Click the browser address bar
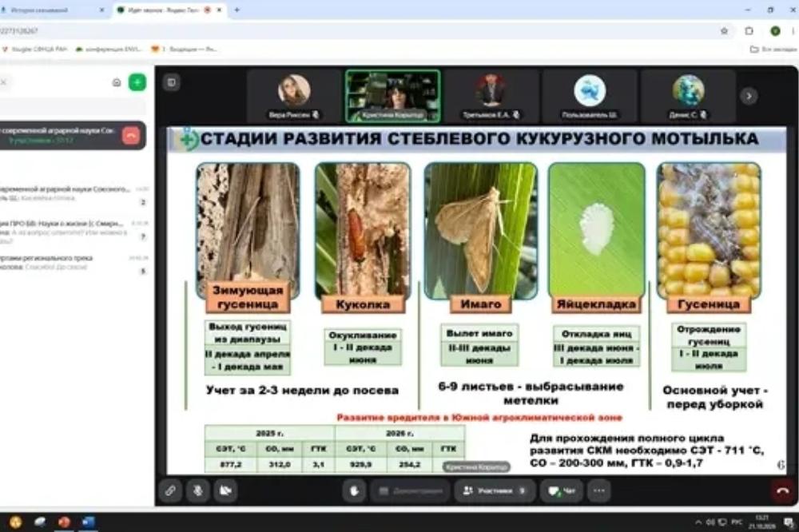 coord(356,31)
